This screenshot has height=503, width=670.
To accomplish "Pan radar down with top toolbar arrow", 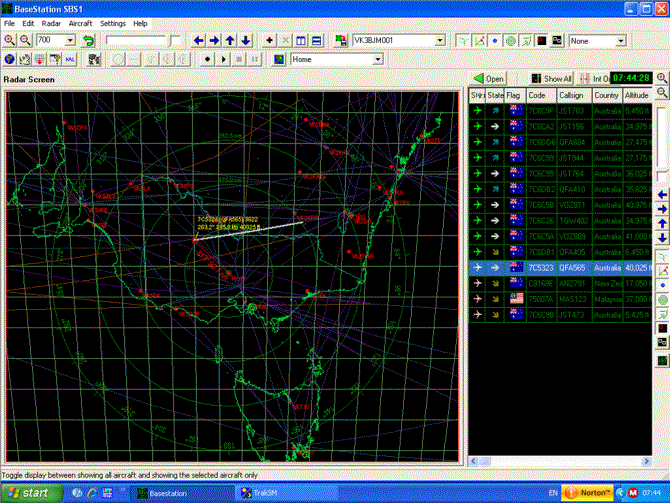I will pos(246,41).
